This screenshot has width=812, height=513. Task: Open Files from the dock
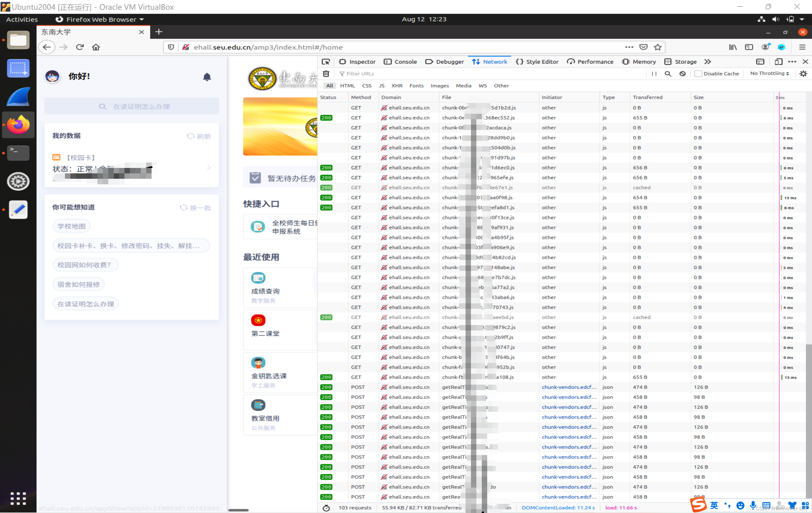[18, 40]
